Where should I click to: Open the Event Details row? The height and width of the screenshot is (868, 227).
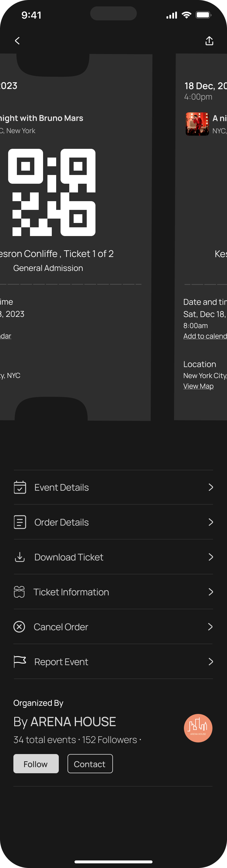(113, 487)
